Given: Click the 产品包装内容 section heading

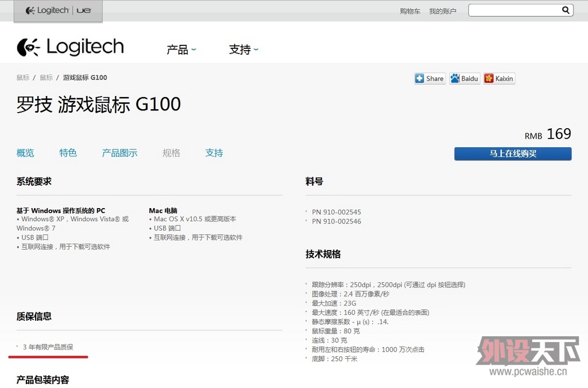Looking at the screenshot, I should coord(42,380).
